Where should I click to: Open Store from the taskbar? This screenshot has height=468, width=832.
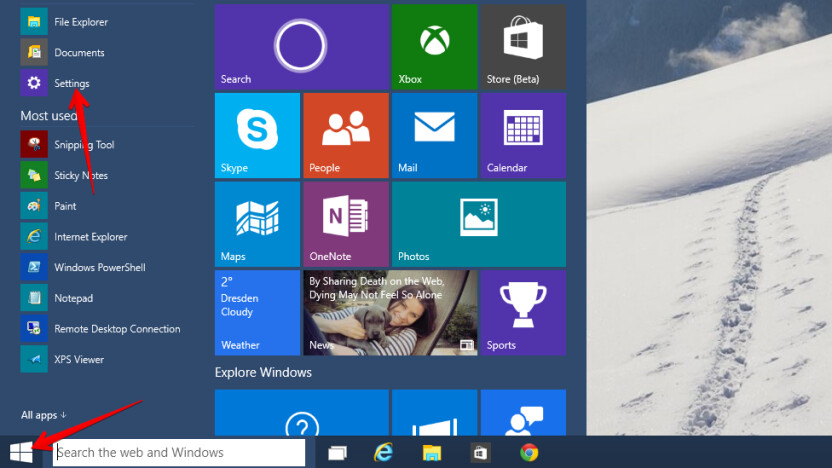pyautogui.click(x=480, y=453)
